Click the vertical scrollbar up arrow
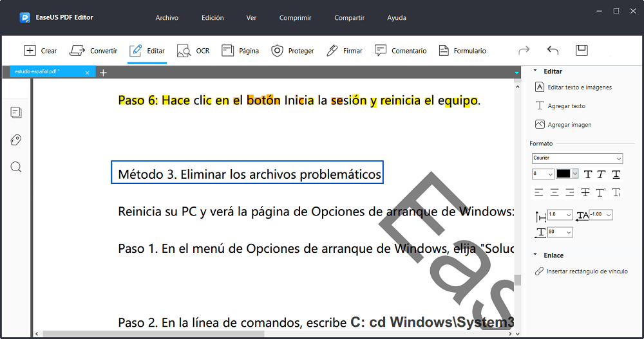The height and width of the screenshot is (339, 644). pos(518,87)
